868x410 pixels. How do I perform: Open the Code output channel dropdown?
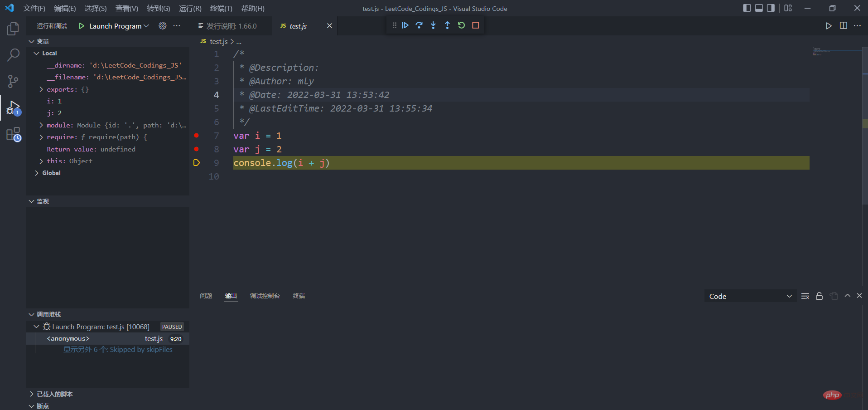coord(750,296)
